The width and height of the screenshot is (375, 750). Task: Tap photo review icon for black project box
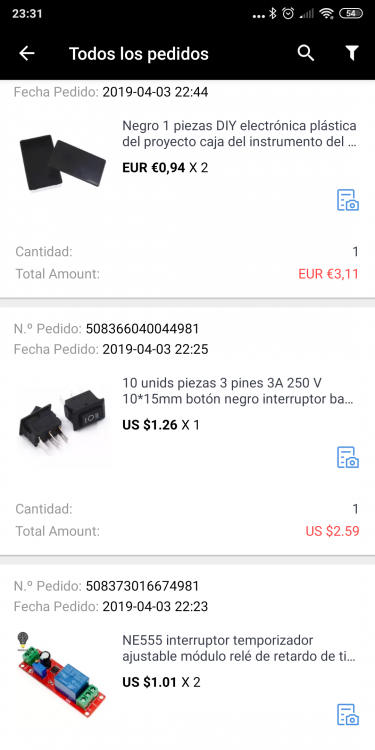[348, 200]
